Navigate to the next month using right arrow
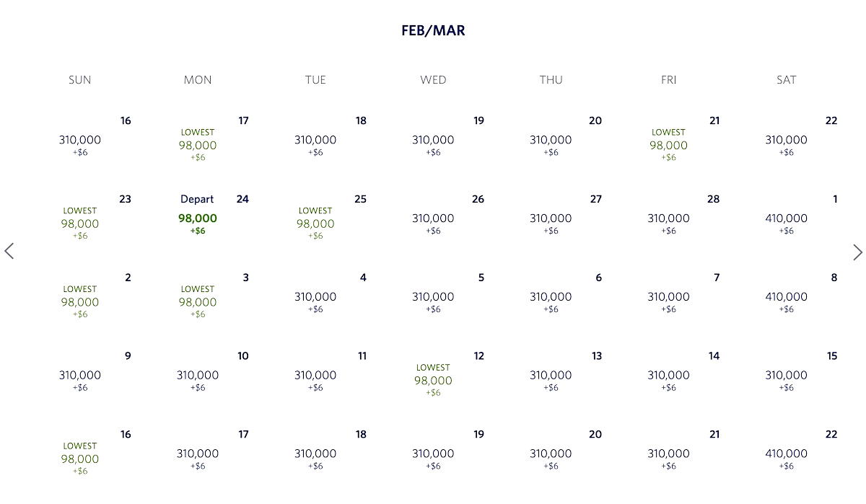866x504 pixels. [x=857, y=252]
